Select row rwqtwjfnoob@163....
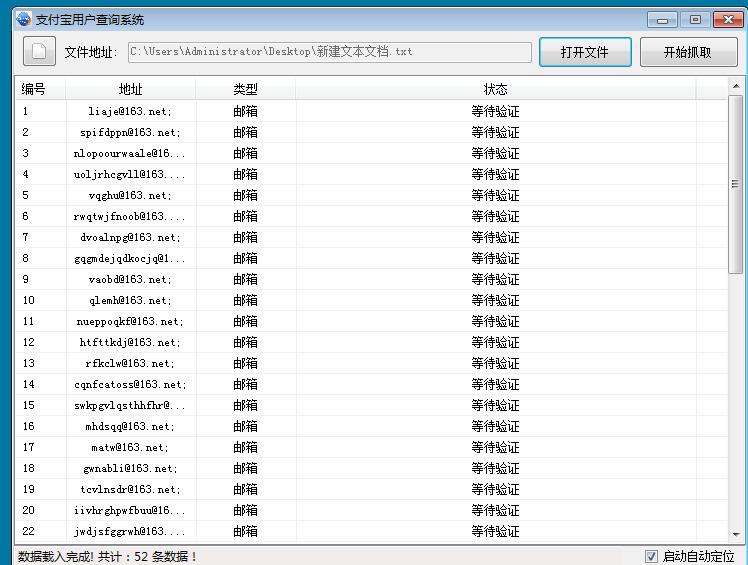Viewport: 748px width, 565px height. point(372,216)
